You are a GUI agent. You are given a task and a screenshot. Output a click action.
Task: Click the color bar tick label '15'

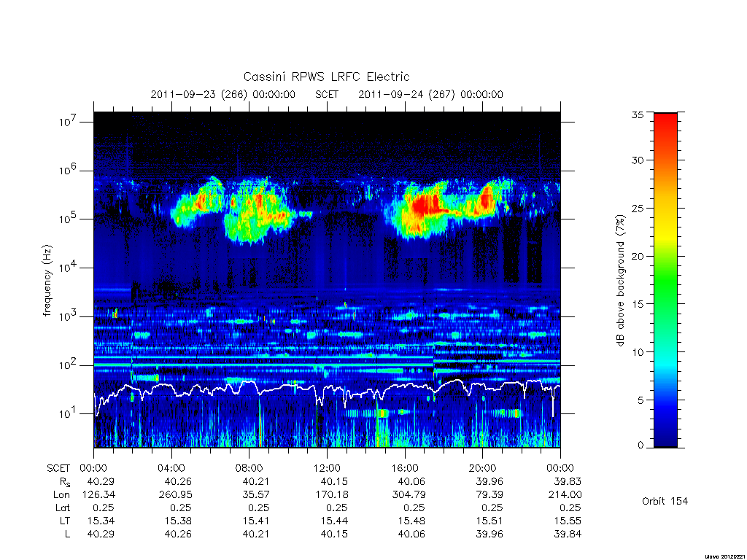pos(637,304)
